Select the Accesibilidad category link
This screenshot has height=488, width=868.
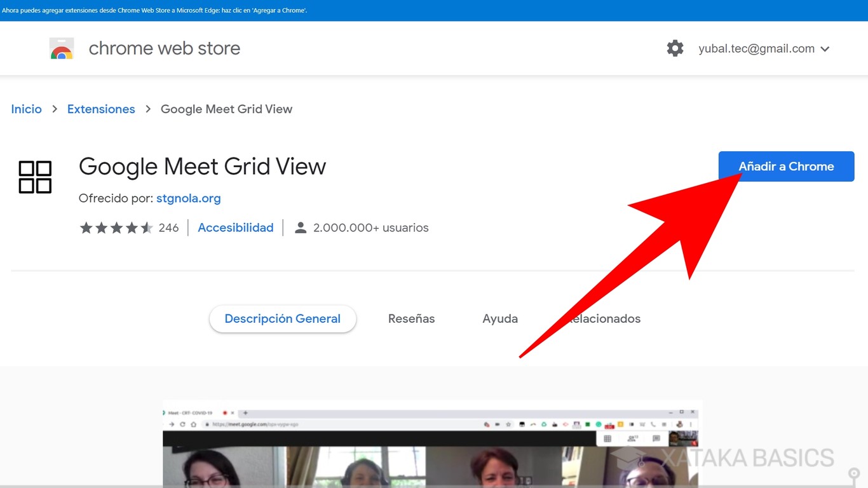[235, 228]
